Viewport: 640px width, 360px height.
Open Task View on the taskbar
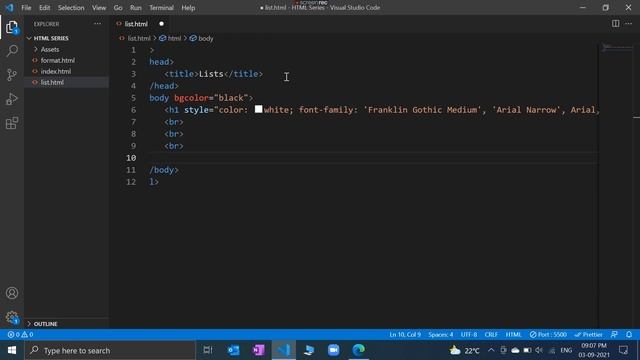[208, 350]
